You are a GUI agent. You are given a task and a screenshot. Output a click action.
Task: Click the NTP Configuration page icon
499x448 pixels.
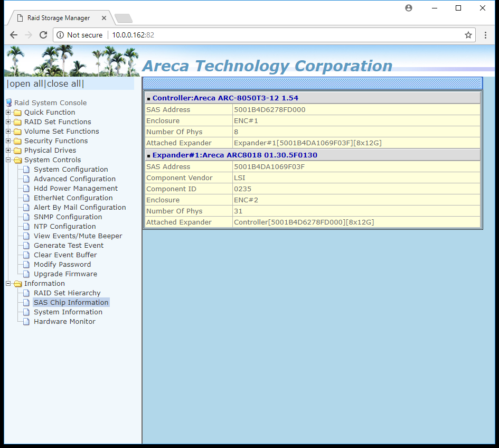[x=26, y=227]
